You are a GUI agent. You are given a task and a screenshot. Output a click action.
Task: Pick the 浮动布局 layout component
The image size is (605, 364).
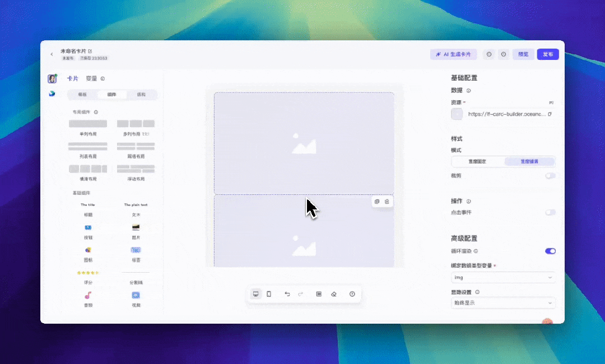pyautogui.click(x=136, y=173)
